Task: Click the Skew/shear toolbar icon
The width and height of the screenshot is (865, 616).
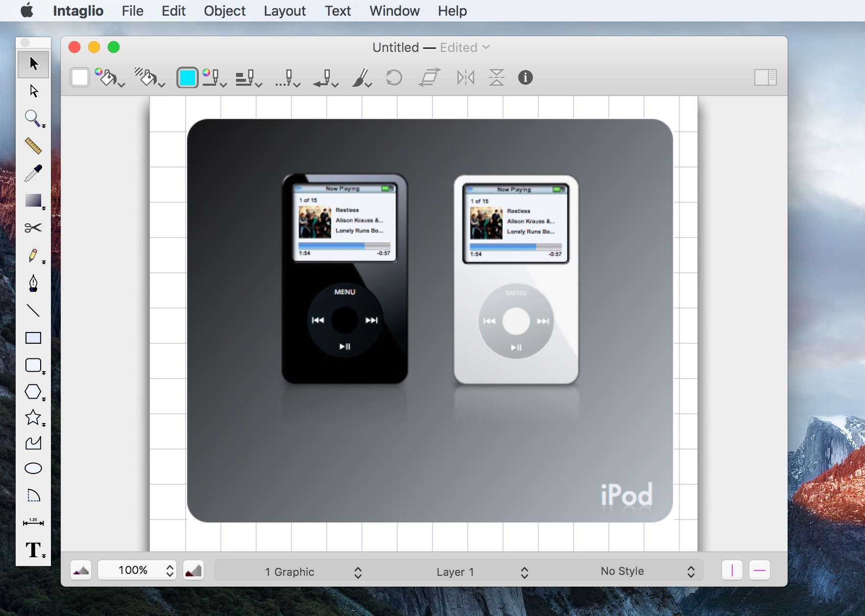Action: coord(430,77)
